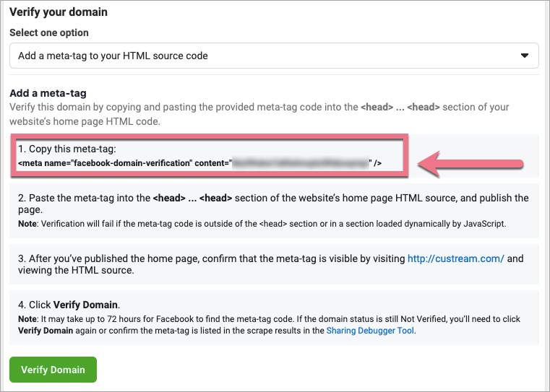The height and width of the screenshot is (392, 550).
Task: Click the dropdown arrow beside meta-tag option
Action: point(525,56)
